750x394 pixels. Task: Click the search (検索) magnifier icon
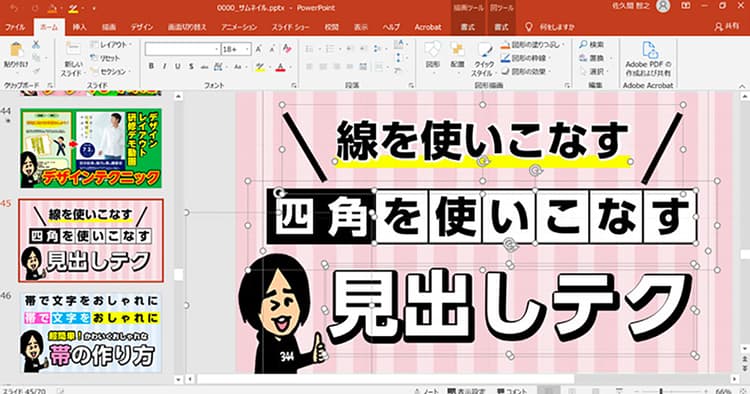pos(584,44)
